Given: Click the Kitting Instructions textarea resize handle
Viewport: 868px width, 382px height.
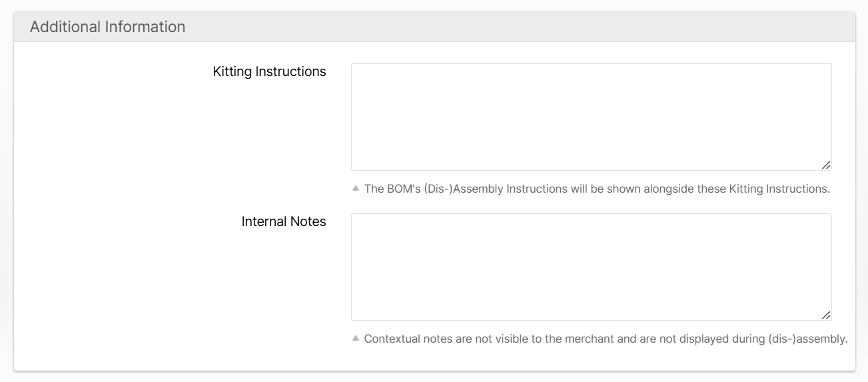Looking at the screenshot, I should point(826,165).
